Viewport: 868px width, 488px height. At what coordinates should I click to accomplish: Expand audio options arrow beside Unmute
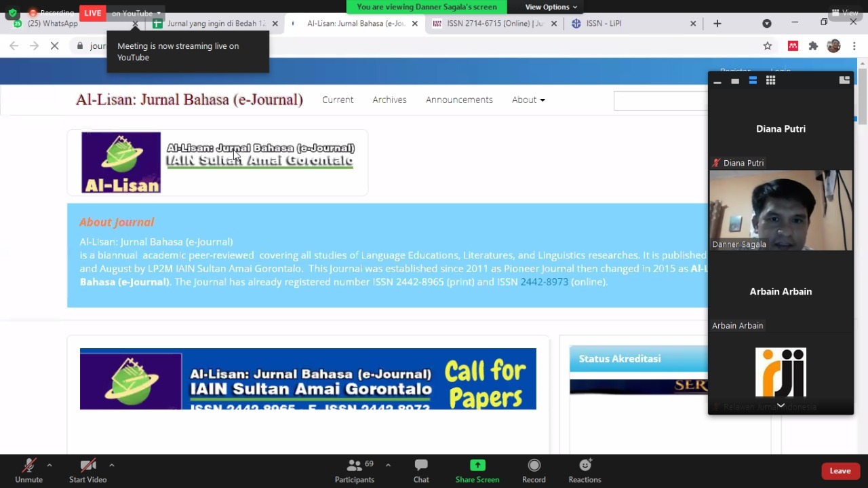(49, 466)
